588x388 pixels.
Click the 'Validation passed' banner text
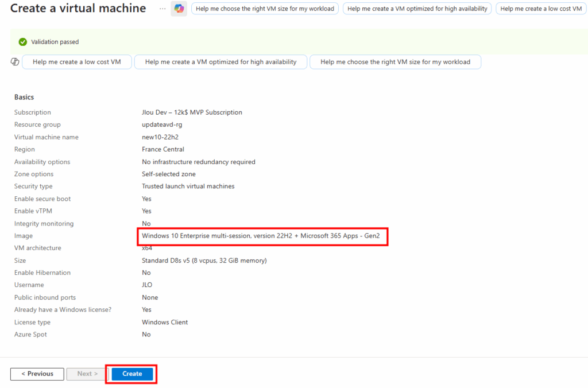(55, 42)
